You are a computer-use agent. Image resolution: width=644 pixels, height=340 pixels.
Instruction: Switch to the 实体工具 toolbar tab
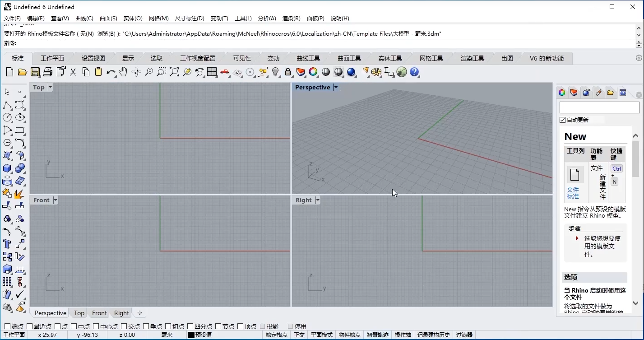pos(390,58)
